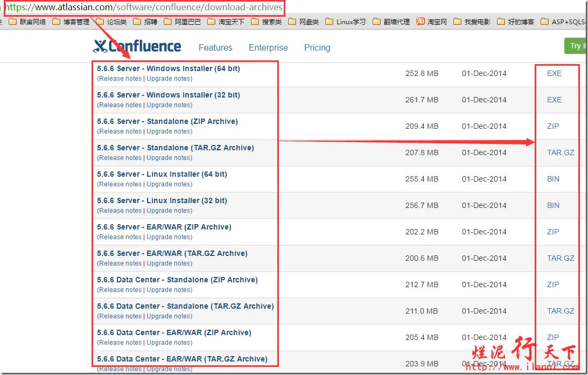The width and height of the screenshot is (588, 375).
Task: Open Upgrade notes for Data Center Standalone TAR.GZ
Action: pos(169,316)
